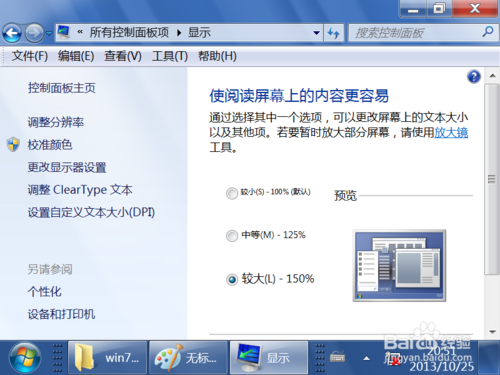
Task: Click the 显示 taskbar button
Action: (269, 358)
